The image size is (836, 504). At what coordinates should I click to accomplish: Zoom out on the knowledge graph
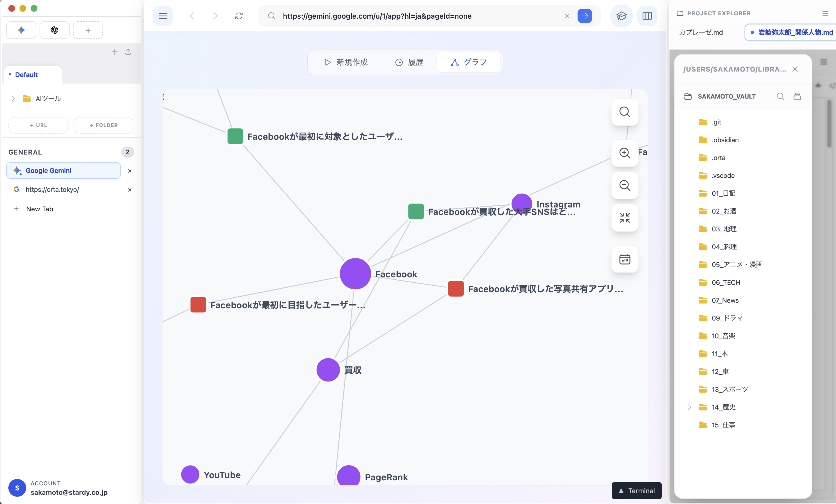click(624, 185)
